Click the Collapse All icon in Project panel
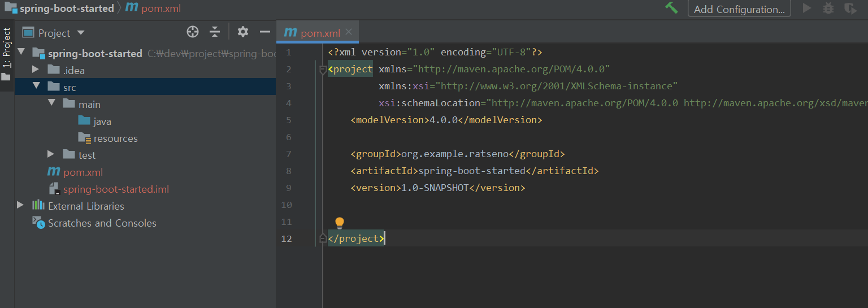The width and height of the screenshot is (868, 308). (x=215, y=32)
